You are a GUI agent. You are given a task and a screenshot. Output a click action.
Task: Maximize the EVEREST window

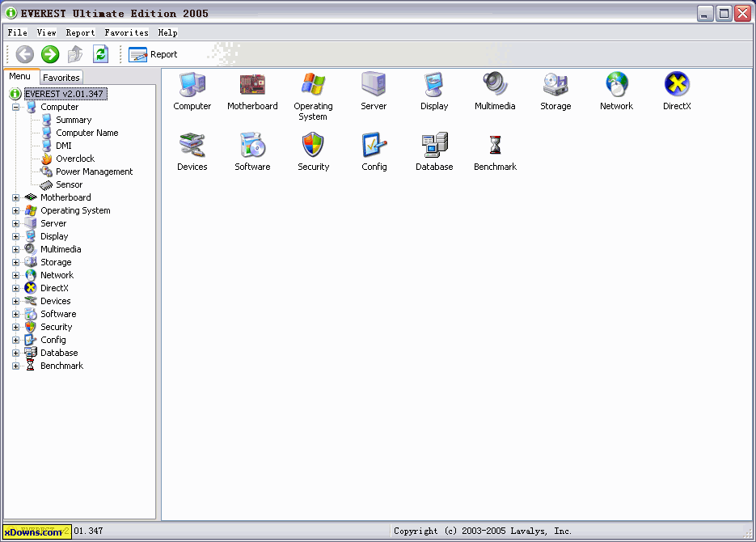pos(724,14)
